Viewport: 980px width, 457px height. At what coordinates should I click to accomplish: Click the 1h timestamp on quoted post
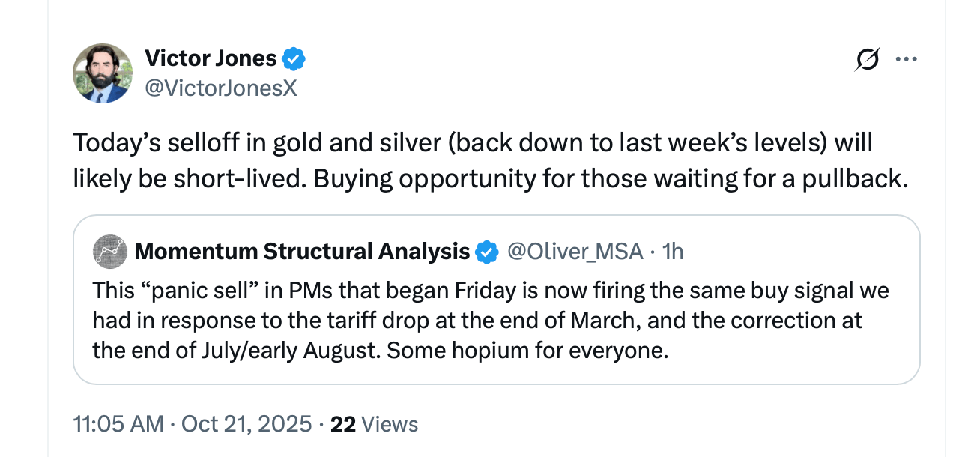[x=674, y=252]
